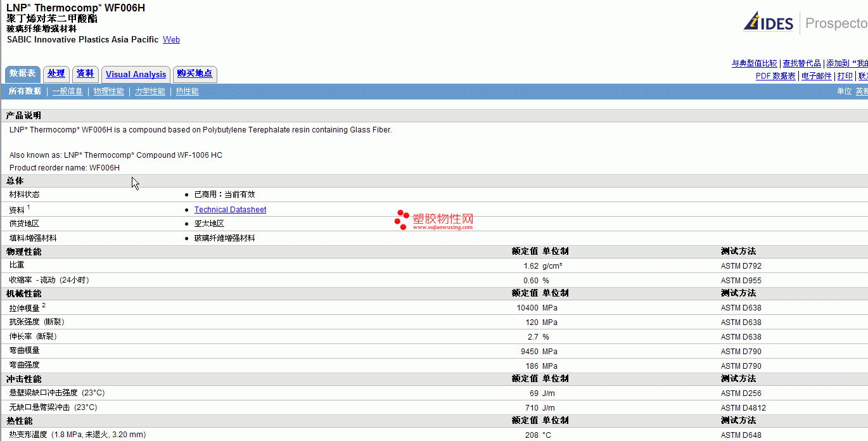This screenshot has height=441, width=868.
Task: Click the 收缩率 - 流动 (24小时) label
Action: tap(49, 280)
